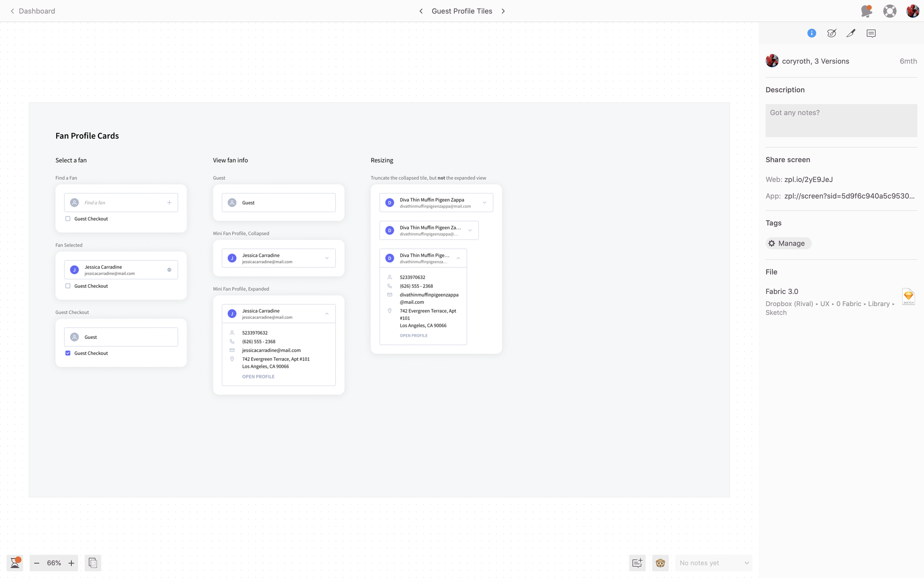Open the help lifebuoy icon
924x578 pixels.
pos(890,11)
